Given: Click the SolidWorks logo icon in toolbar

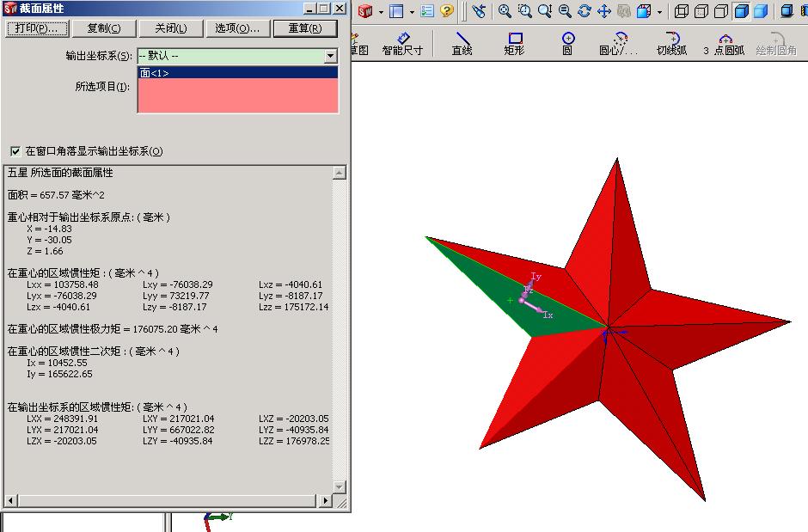Looking at the screenshot, I should point(365,11).
